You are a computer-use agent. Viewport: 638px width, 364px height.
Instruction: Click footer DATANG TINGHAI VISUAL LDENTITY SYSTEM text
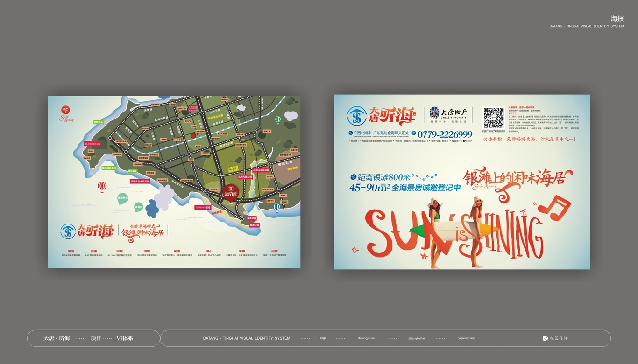coord(247,338)
